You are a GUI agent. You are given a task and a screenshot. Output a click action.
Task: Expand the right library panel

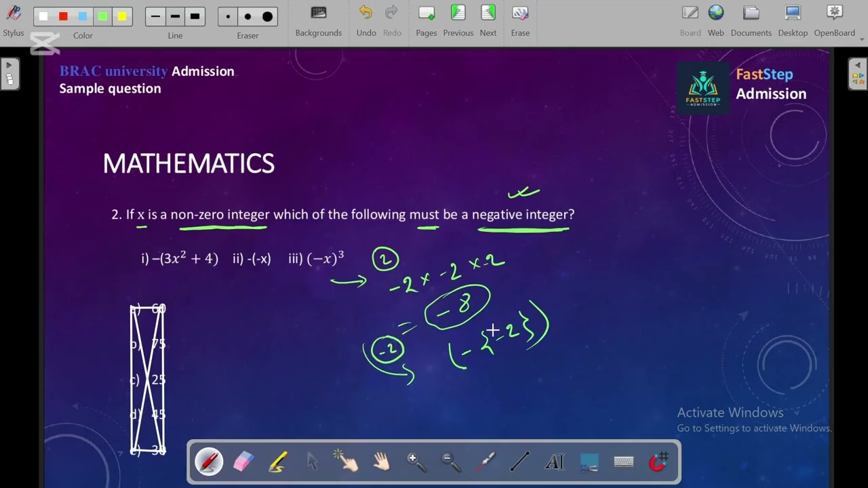pyautogui.click(x=858, y=73)
